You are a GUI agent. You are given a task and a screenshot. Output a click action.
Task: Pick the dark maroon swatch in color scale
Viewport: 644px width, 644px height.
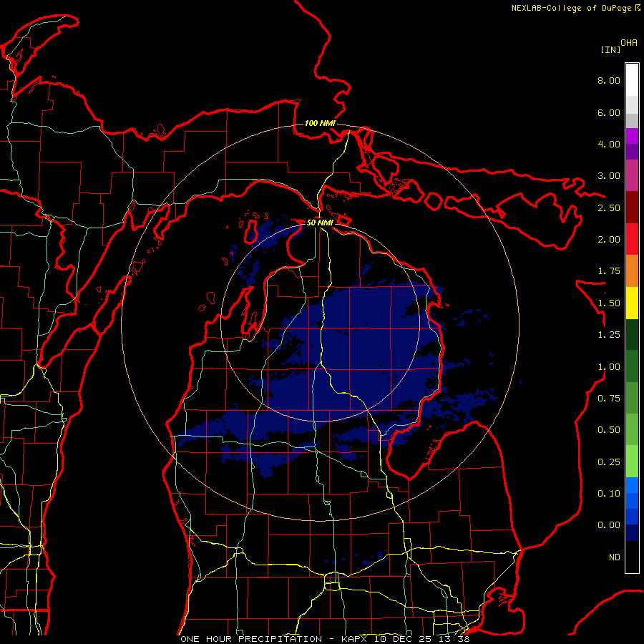(x=632, y=208)
